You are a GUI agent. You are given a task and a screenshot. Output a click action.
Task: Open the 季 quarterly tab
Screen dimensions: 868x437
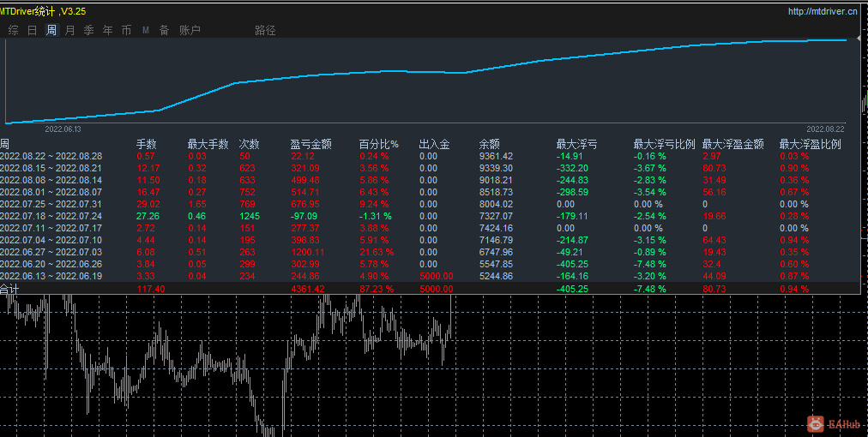pos(88,31)
